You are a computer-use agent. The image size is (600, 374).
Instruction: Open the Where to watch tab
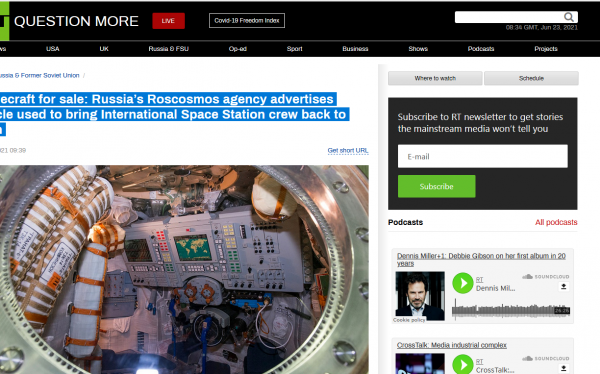coord(435,78)
